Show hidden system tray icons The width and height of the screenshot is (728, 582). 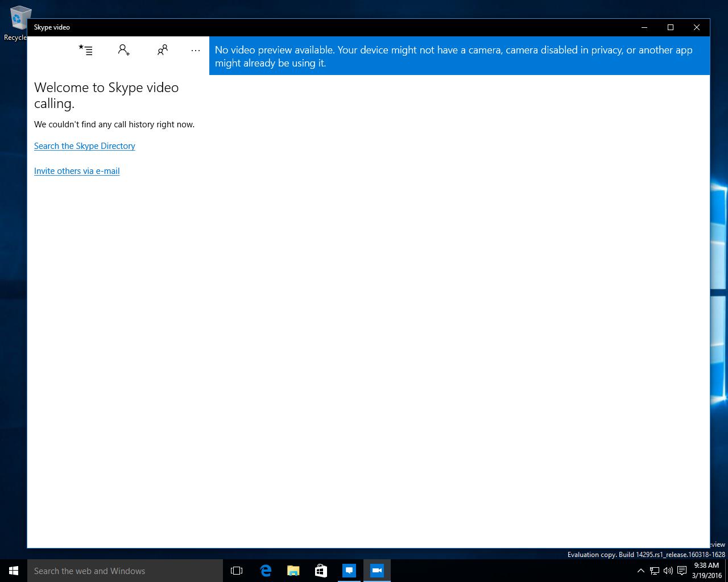[x=641, y=571]
